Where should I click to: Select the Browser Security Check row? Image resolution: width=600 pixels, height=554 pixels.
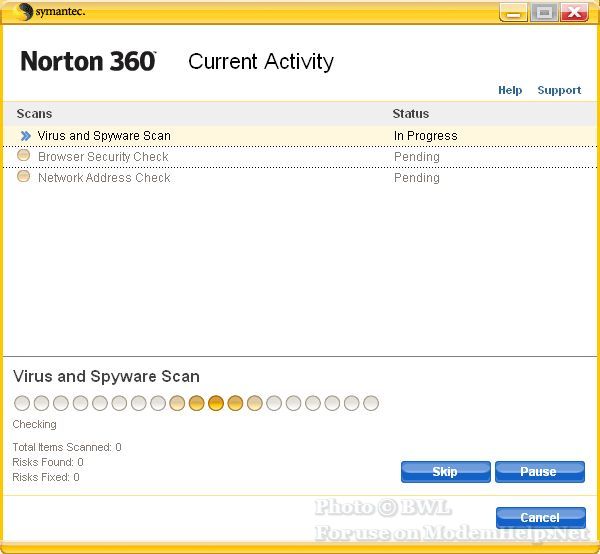[x=300, y=157]
